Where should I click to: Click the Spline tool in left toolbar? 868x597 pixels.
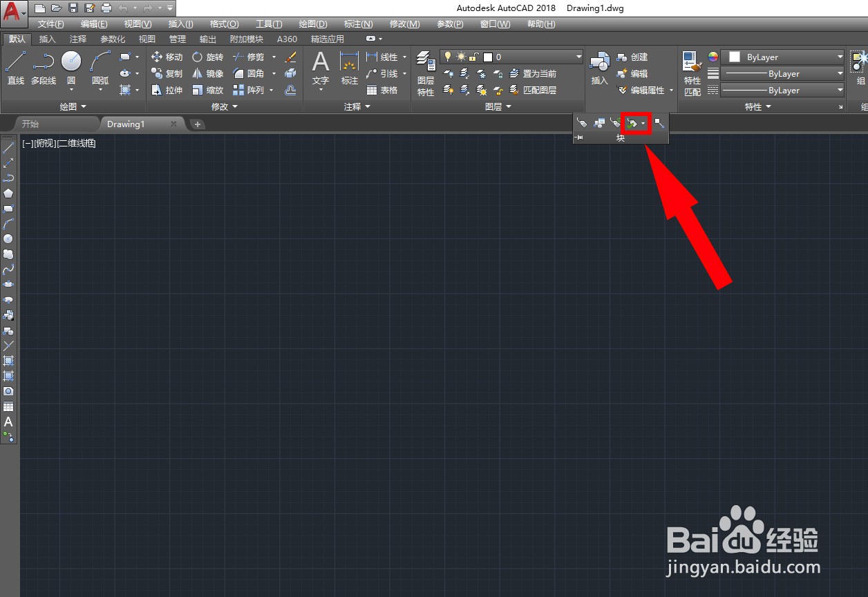[8, 269]
